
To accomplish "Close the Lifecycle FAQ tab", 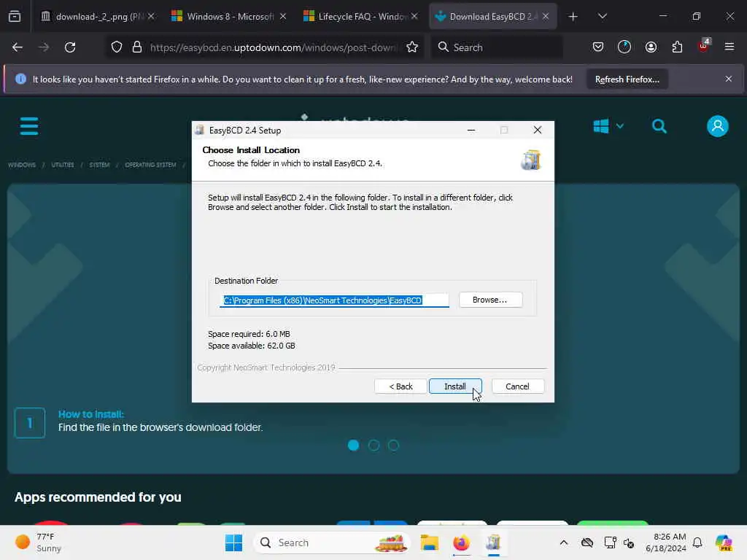I will [x=414, y=16].
